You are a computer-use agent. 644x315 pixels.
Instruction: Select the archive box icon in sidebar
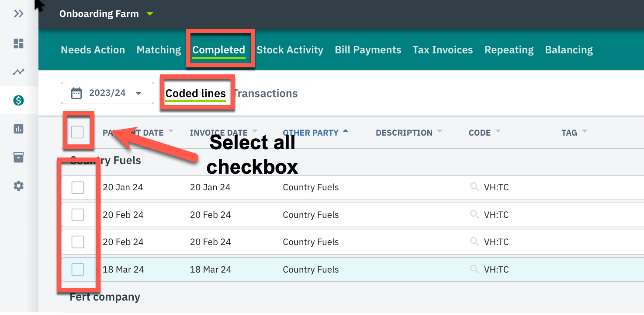coord(18,157)
